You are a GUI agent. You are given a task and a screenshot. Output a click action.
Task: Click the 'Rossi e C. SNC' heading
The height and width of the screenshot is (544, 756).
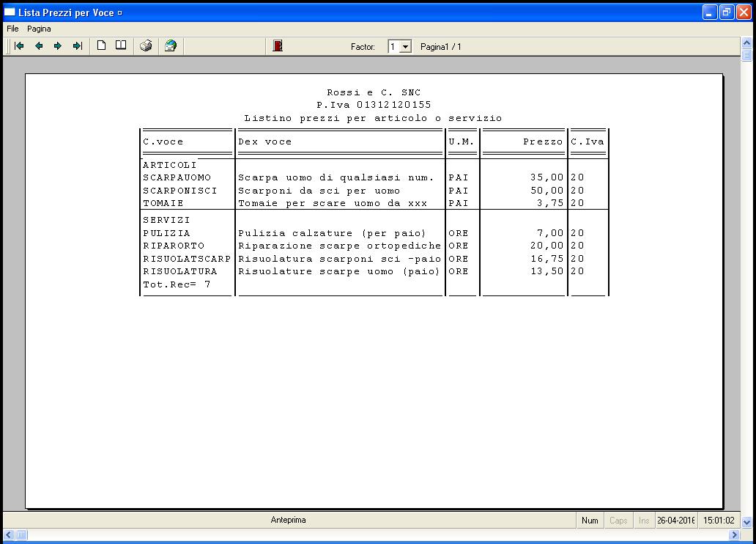(x=374, y=92)
